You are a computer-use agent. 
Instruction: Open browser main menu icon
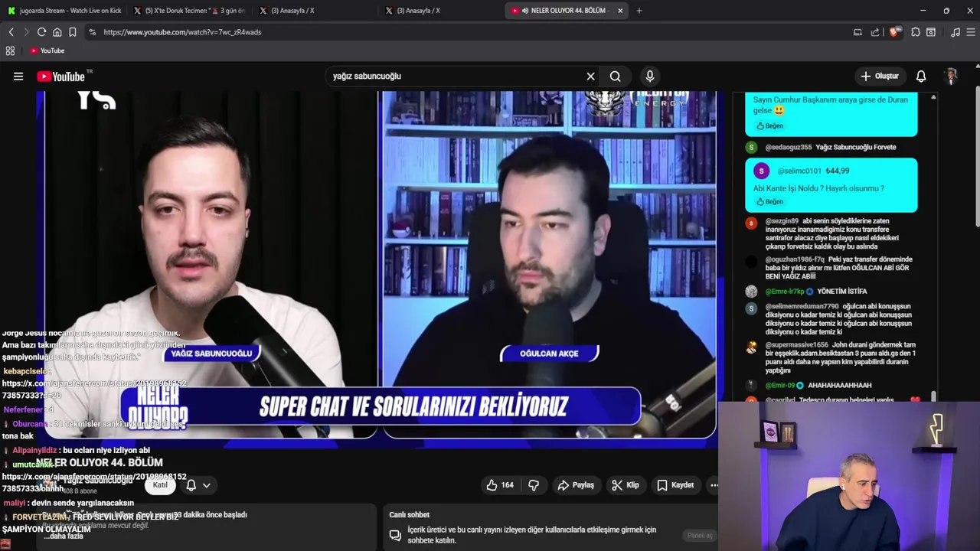click(x=971, y=32)
